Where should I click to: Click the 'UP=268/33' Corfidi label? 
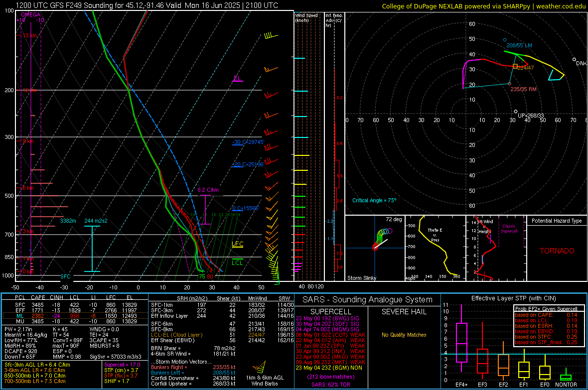click(531, 116)
